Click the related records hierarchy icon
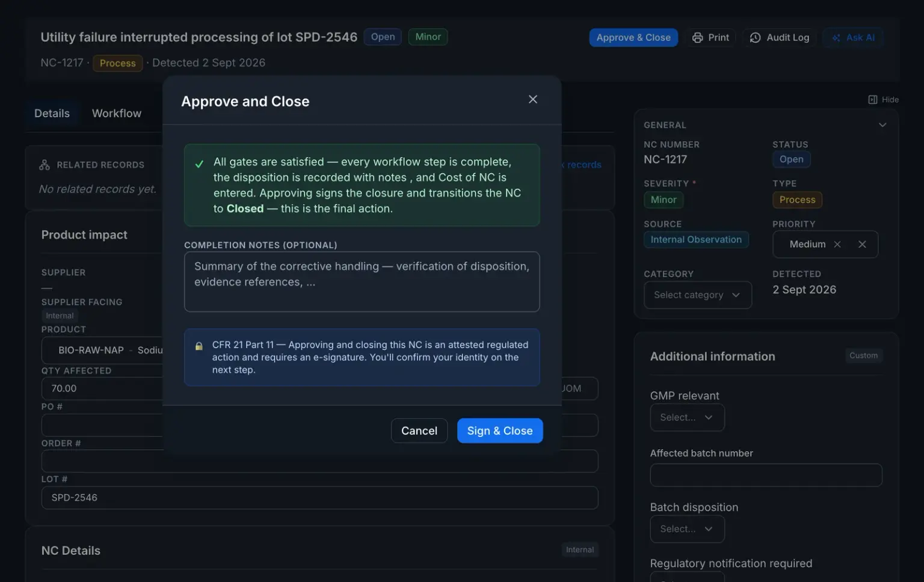 [45, 164]
